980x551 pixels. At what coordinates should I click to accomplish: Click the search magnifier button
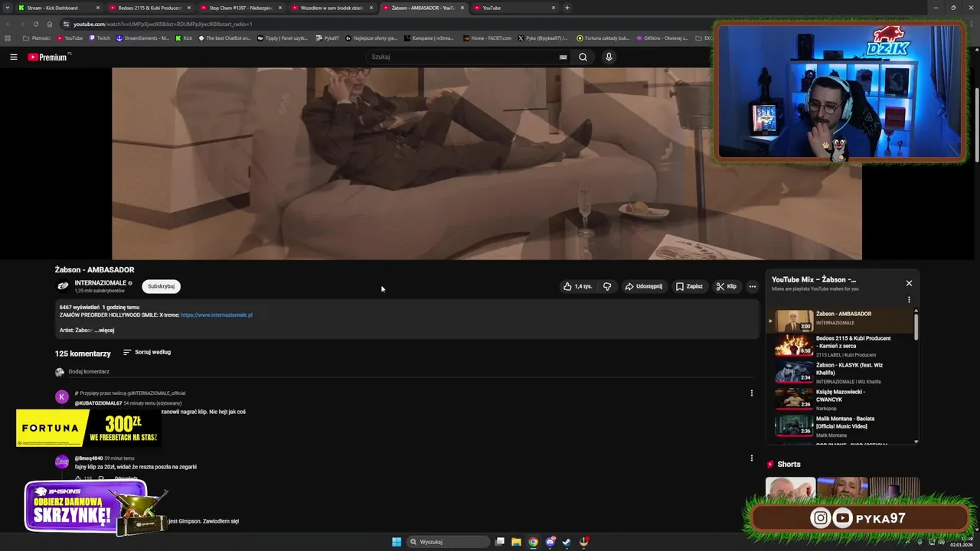coord(583,57)
